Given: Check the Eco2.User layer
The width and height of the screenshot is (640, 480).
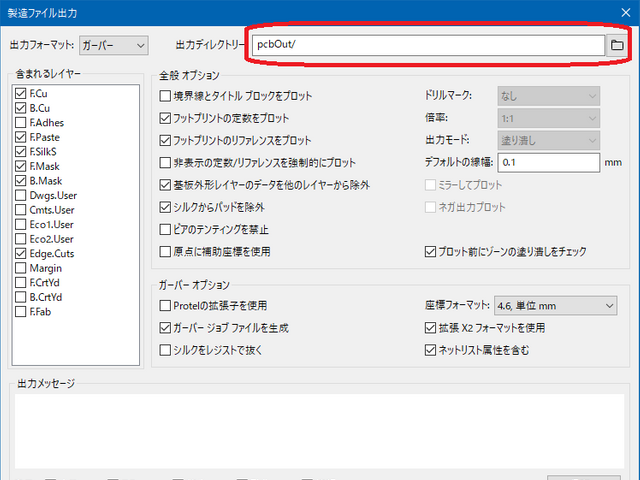Looking at the screenshot, I should pos(20,239).
